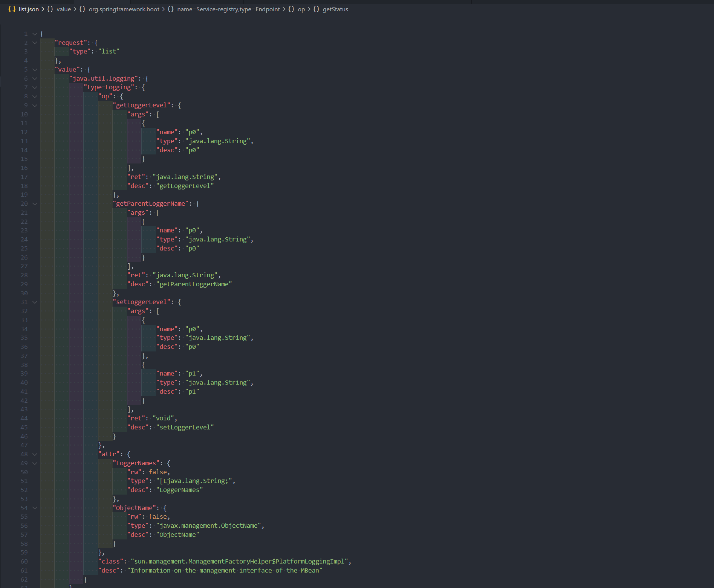This screenshot has width=714, height=588.
Task: Click the "op" breadcrumb label
Action: point(301,9)
